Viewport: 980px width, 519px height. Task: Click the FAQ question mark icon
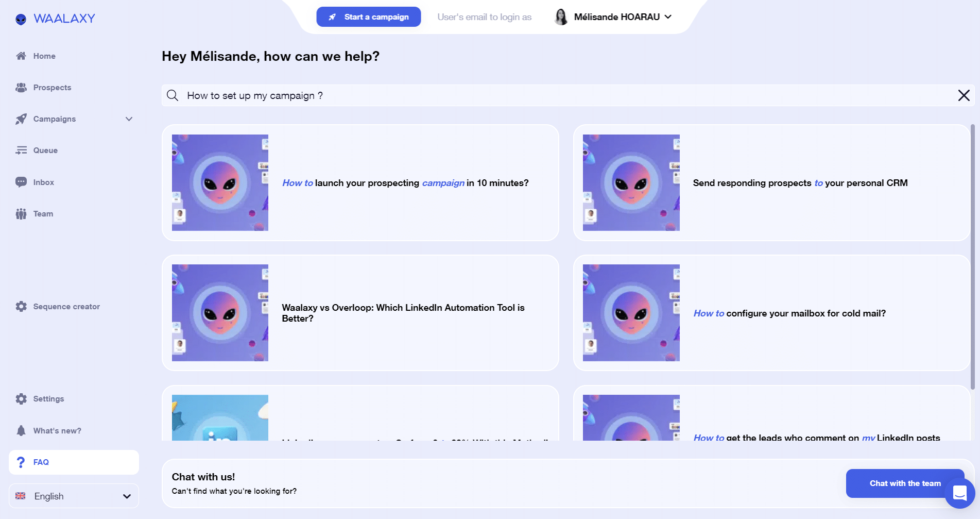click(21, 462)
